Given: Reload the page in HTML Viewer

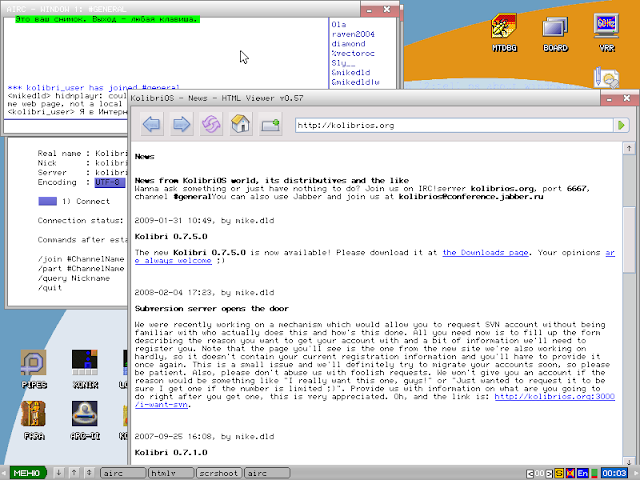Looking at the screenshot, I should 211,124.
